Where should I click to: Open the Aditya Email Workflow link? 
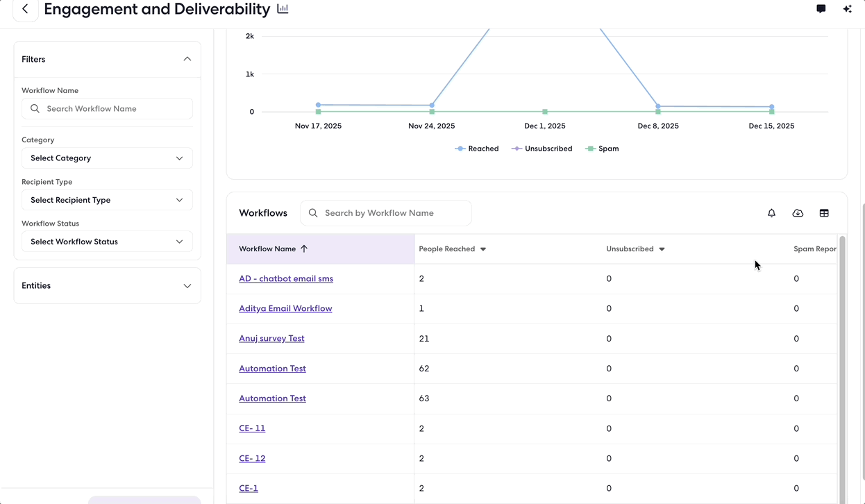click(285, 308)
